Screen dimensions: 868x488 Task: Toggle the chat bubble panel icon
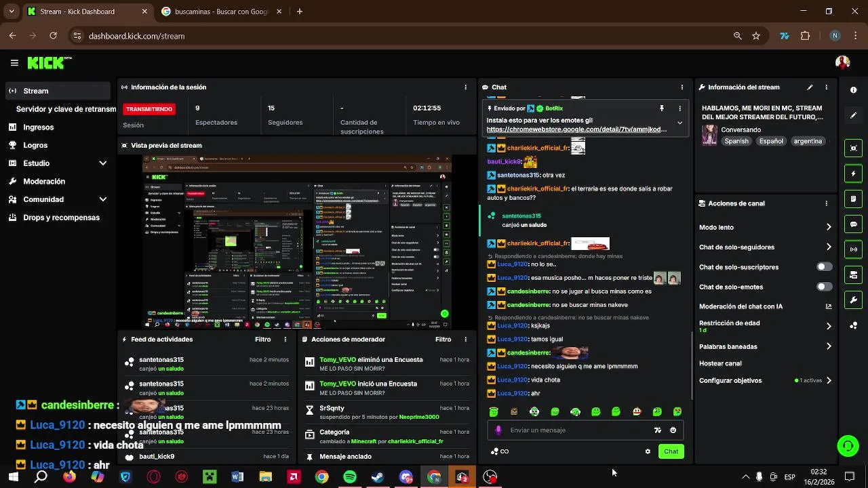pyautogui.click(x=853, y=224)
